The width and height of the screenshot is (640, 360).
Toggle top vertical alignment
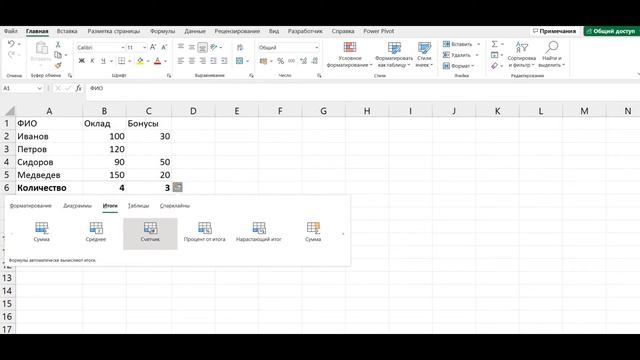(x=181, y=47)
